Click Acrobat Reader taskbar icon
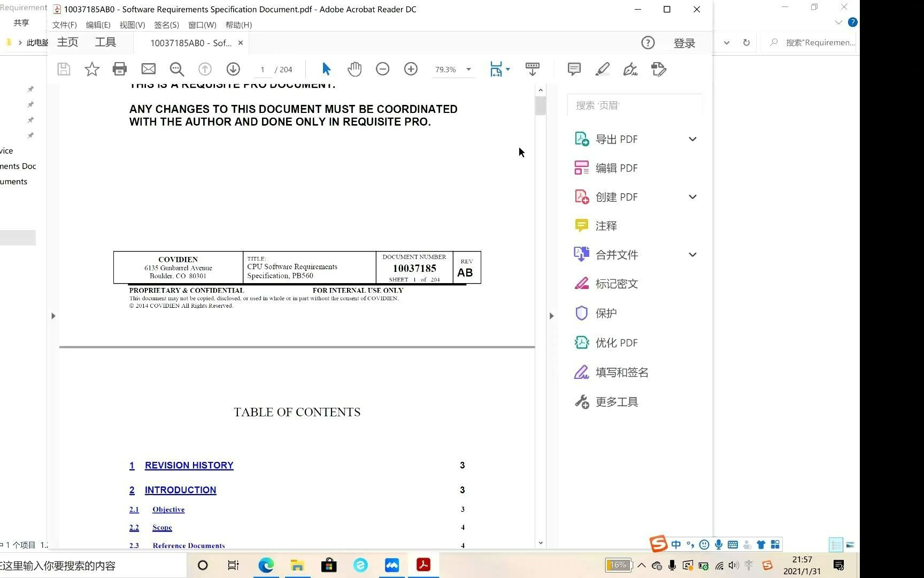The height and width of the screenshot is (578, 924). pyautogui.click(x=423, y=565)
